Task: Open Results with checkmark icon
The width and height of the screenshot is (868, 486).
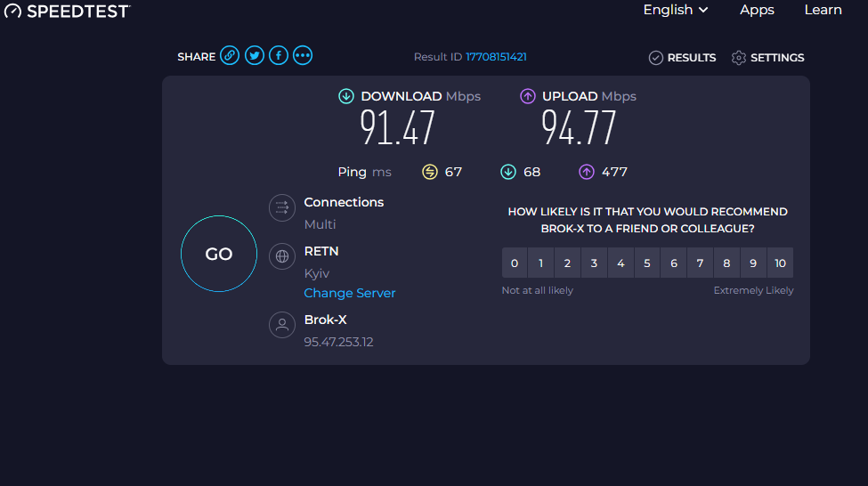Action: click(682, 58)
